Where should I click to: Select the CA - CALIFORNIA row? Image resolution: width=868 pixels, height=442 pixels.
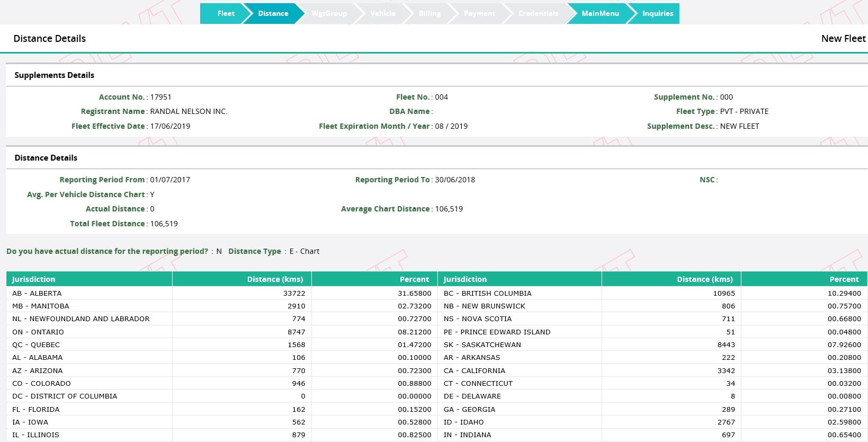click(653, 370)
